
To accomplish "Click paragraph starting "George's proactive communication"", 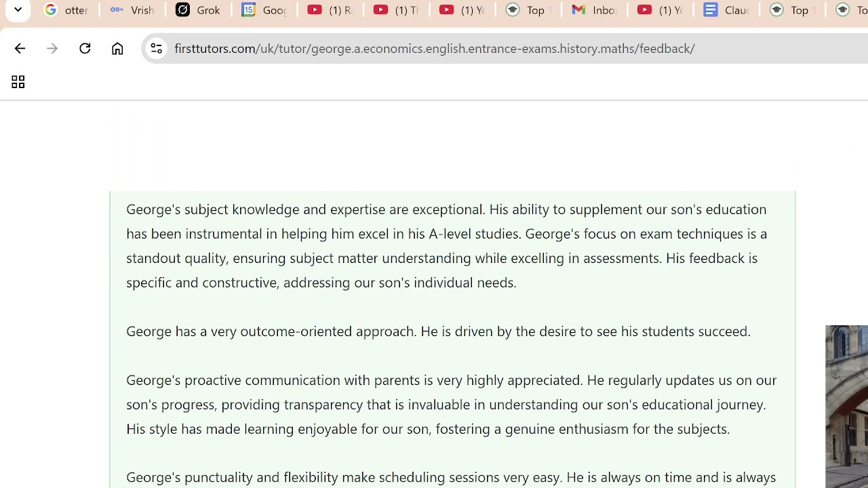I will tap(452, 404).
